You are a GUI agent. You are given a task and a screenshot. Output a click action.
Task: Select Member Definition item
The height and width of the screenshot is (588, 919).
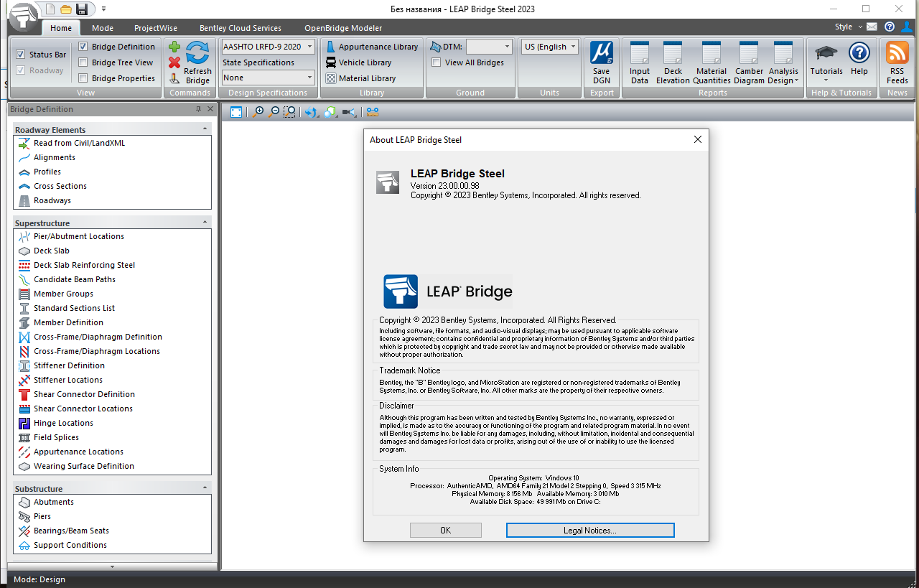tap(68, 322)
